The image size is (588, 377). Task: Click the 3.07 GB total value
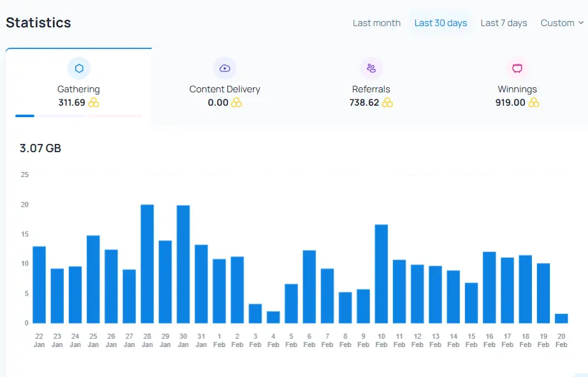pos(40,148)
